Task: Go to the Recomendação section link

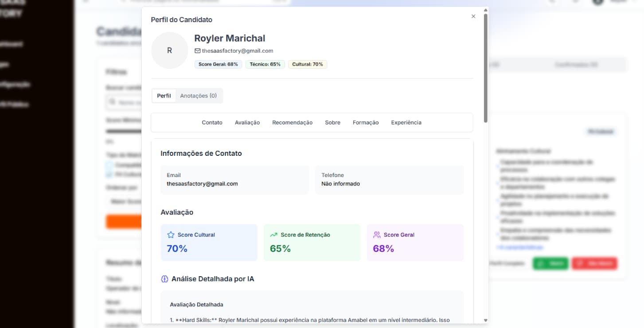Action: pyautogui.click(x=292, y=123)
